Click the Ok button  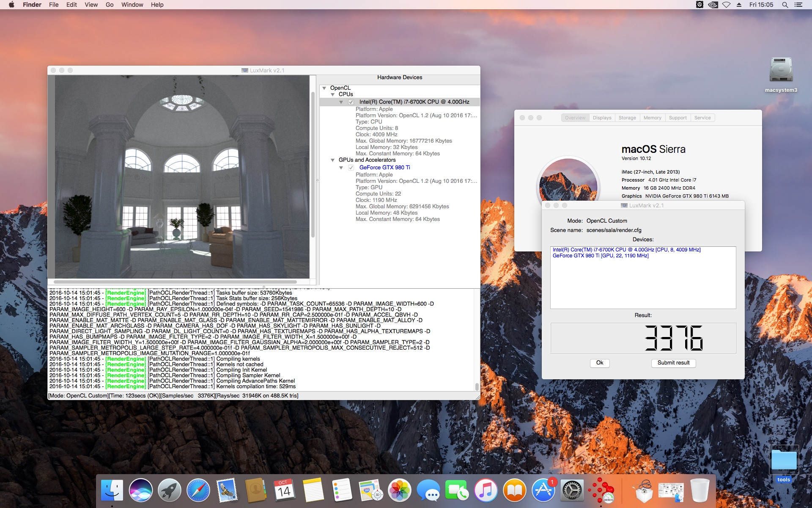(600, 363)
